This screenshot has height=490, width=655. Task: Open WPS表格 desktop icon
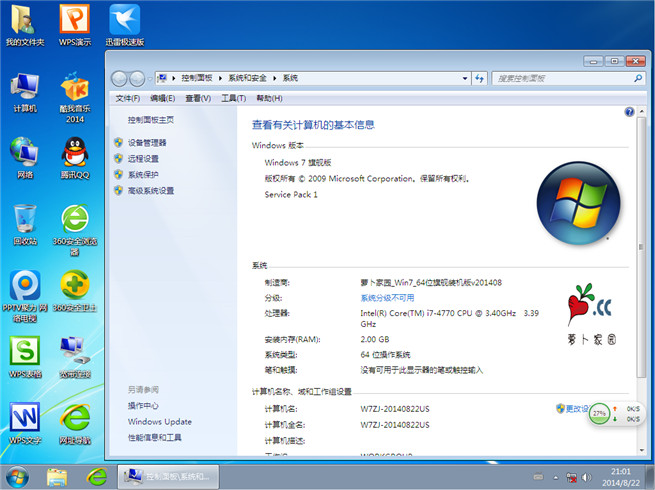click(x=25, y=357)
